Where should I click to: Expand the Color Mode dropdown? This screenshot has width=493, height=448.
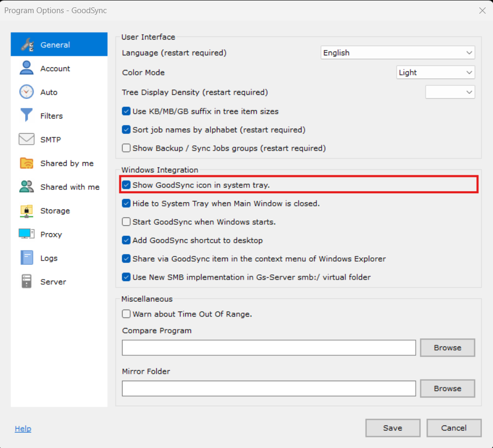435,73
